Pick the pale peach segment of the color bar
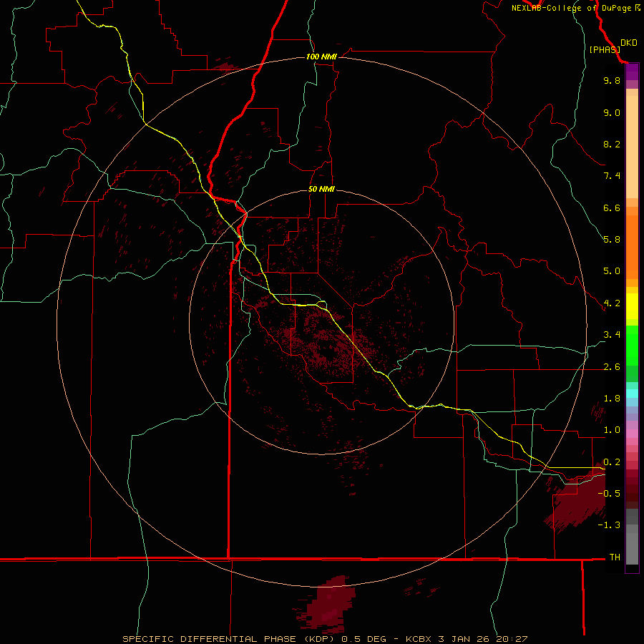The height and width of the screenshot is (644, 644). [x=632, y=147]
